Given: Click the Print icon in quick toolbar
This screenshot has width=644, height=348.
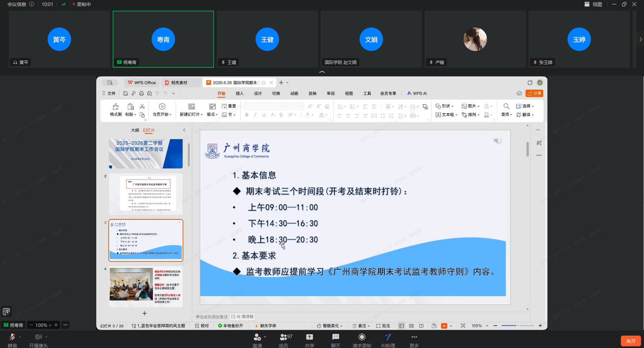Looking at the screenshot, I should point(141,94).
